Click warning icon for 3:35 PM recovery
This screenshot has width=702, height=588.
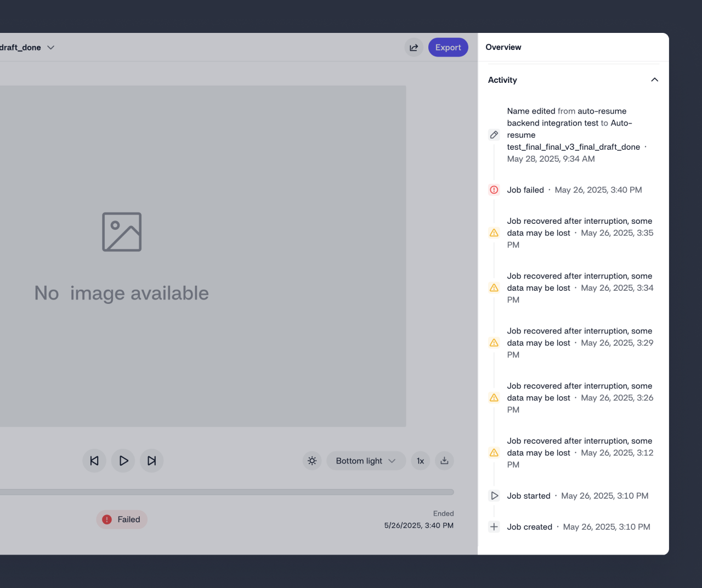494,233
